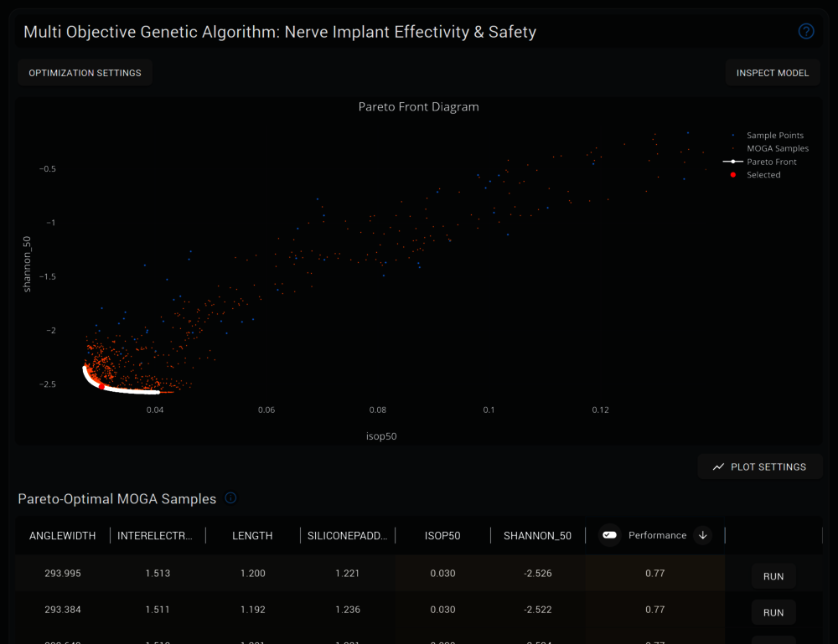Image resolution: width=838 pixels, height=644 pixels.
Task: Click the sort arrow next to Performance
Action: (702, 535)
